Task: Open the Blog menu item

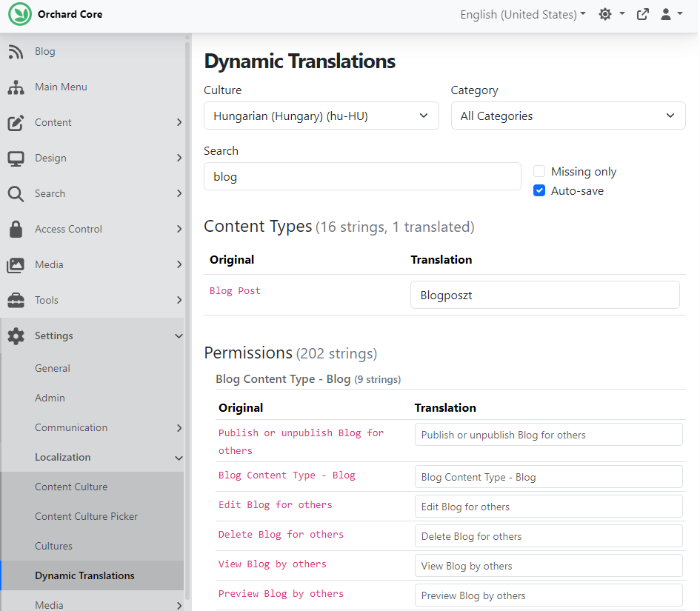Action: click(45, 51)
